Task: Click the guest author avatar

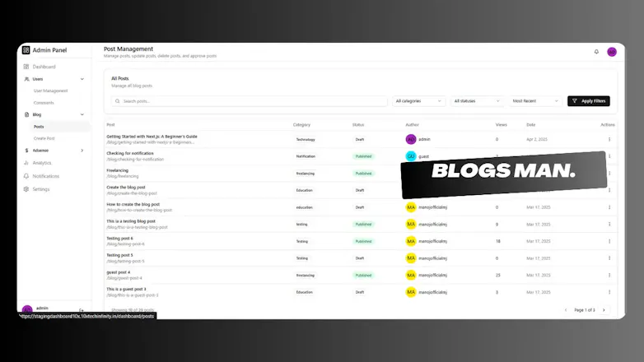Action: pyautogui.click(x=411, y=156)
